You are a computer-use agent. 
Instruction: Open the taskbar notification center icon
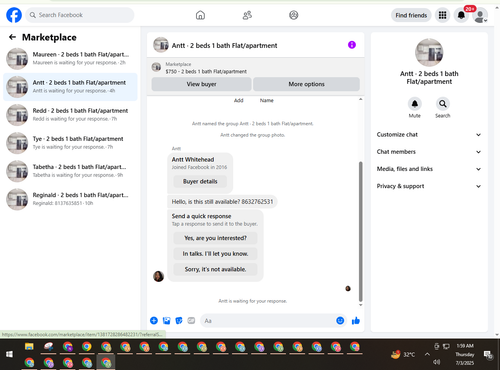[488, 355]
